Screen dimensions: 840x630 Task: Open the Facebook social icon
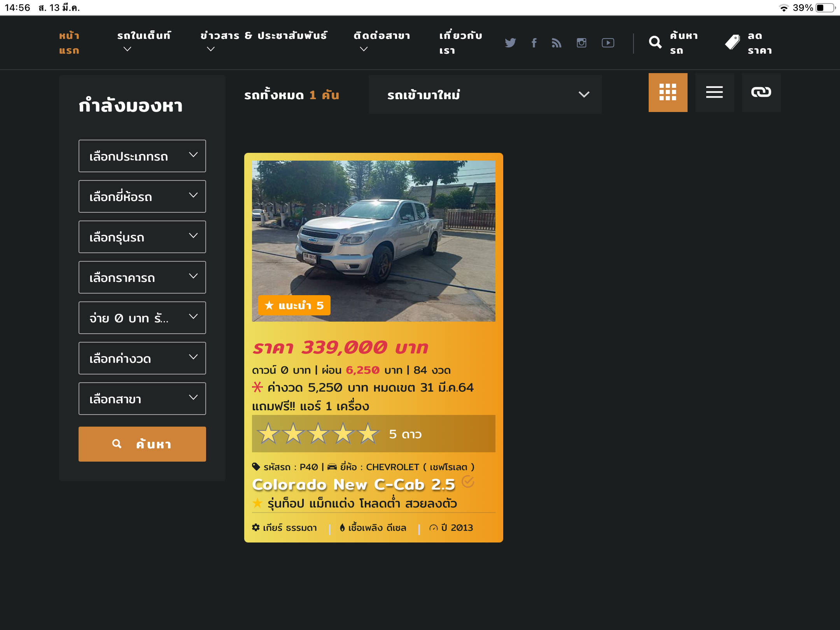click(534, 43)
